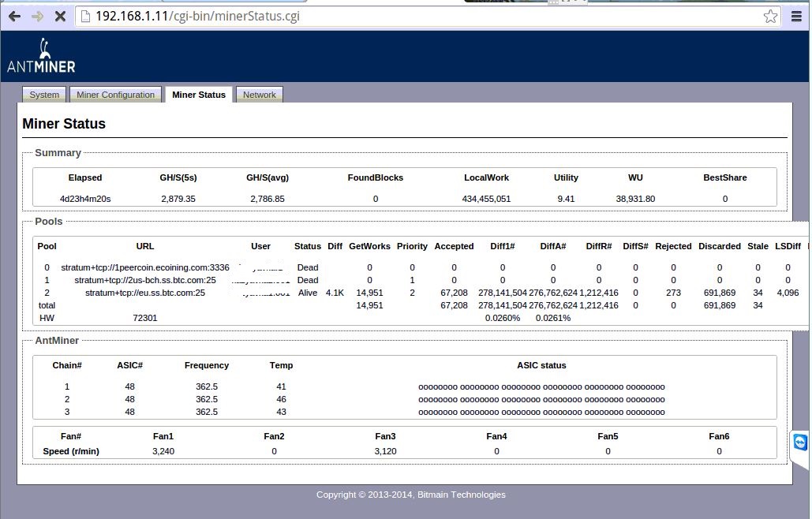The height and width of the screenshot is (519, 812).
Task: Switch to the System tab
Action: [44, 95]
